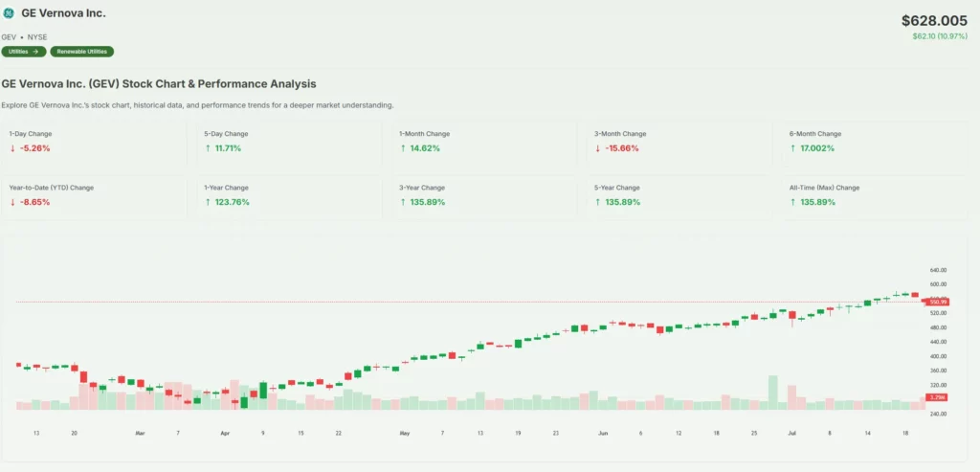The height and width of the screenshot is (472, 980).
Task: Click the red 550.99 price label on axis
Action: point(937,302)
